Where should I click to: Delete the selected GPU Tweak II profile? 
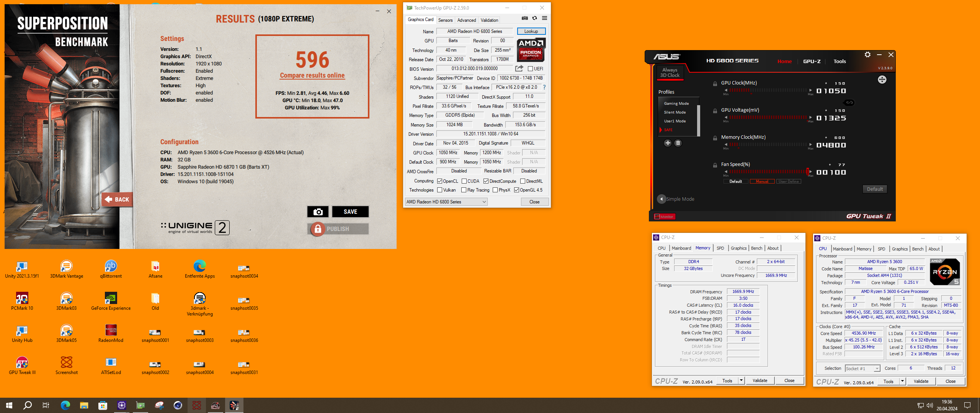(x=678, y=143)
